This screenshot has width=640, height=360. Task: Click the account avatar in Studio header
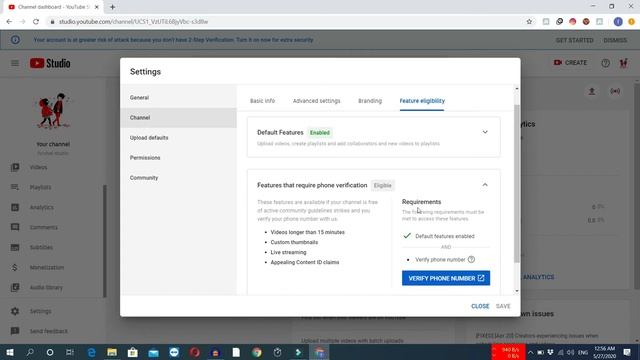tap(623, 63)
